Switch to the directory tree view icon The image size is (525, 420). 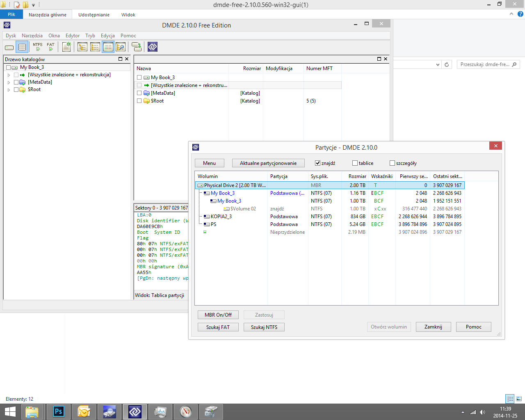82,47
